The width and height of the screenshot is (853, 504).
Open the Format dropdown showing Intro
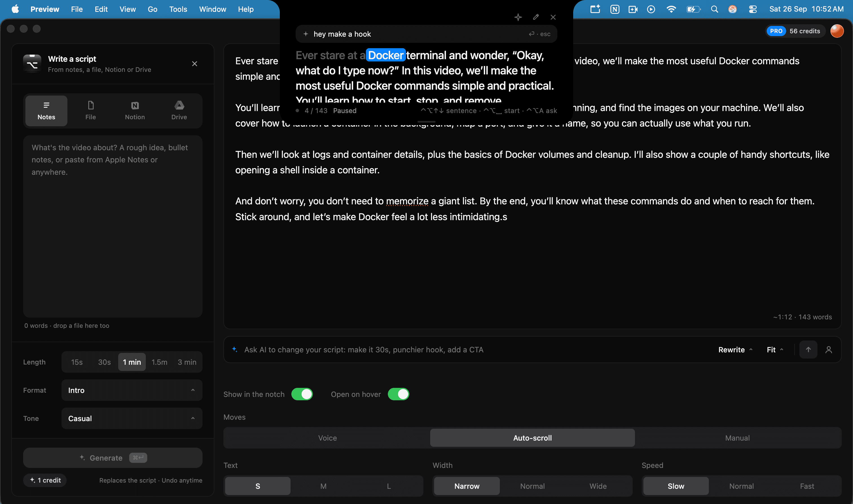tap(132, 390)
